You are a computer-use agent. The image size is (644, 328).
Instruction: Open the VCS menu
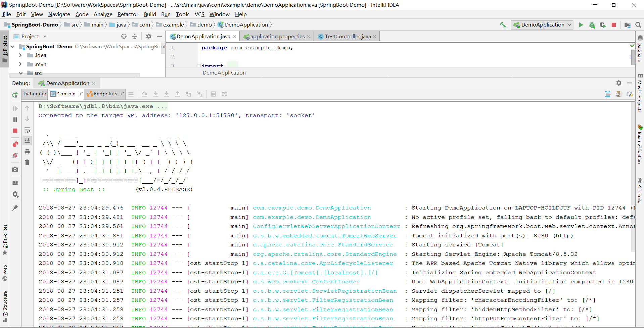pyautogui.click(x=199, y=14)
